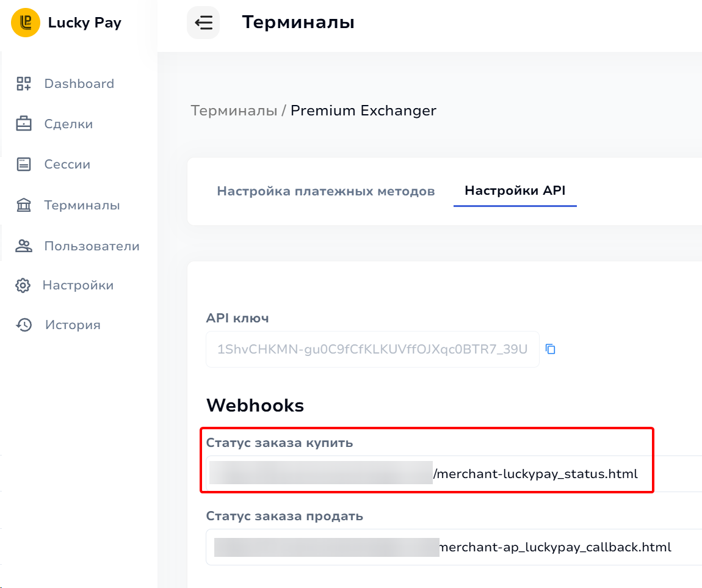Viewport: 702px width, 588px height.
Task: Switch to Настройка платежных методов tab
Action: pyautogui.click(x=326, y=191)
